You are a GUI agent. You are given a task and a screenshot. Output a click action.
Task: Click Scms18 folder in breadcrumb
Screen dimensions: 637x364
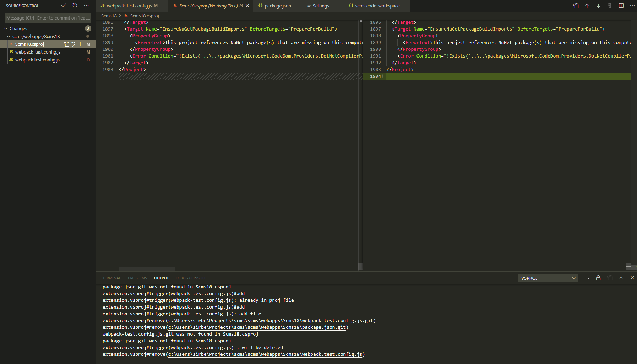click(109, 16)
